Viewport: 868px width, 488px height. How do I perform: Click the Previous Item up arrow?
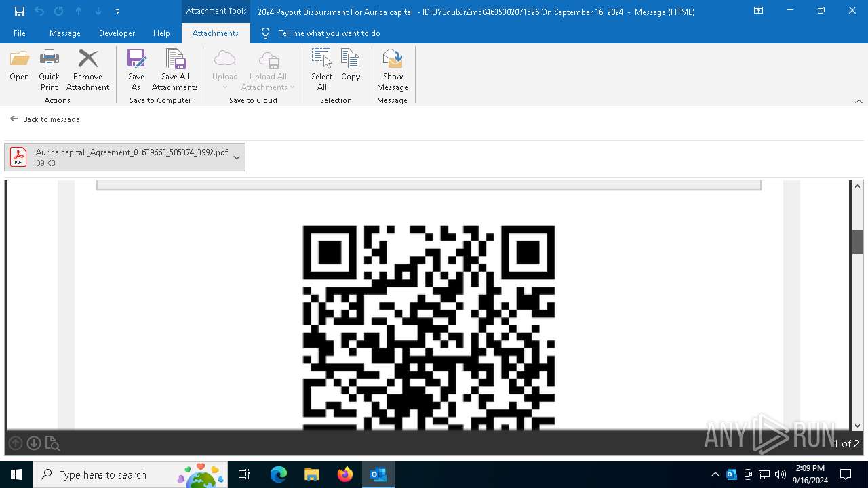(x=79, y=12)
